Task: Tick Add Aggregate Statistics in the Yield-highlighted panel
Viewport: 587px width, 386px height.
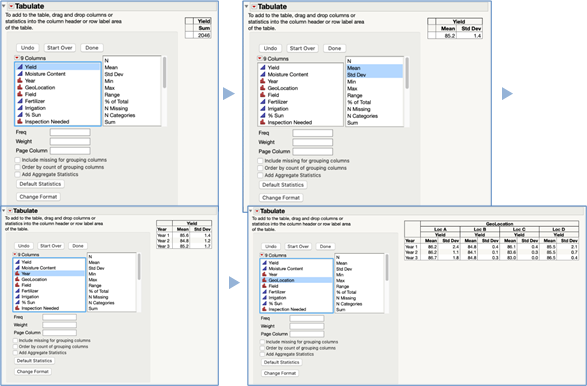Action: (x=17, y=174)
